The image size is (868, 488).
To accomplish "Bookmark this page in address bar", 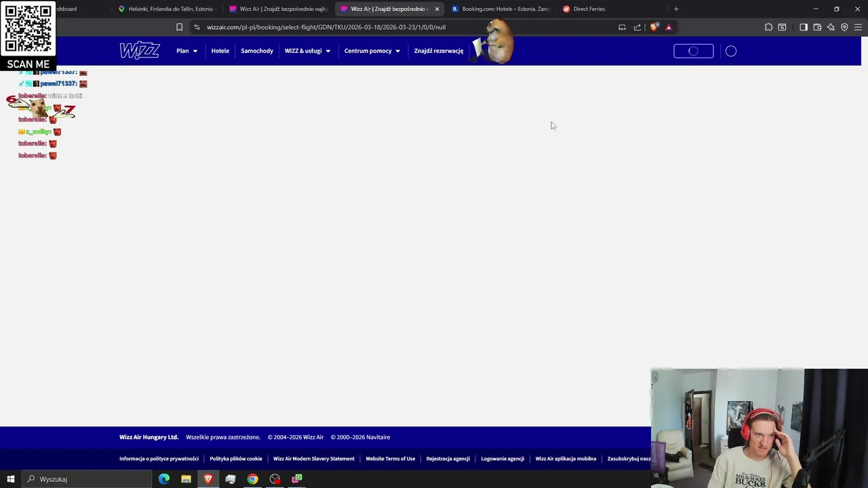I will 179,27.
